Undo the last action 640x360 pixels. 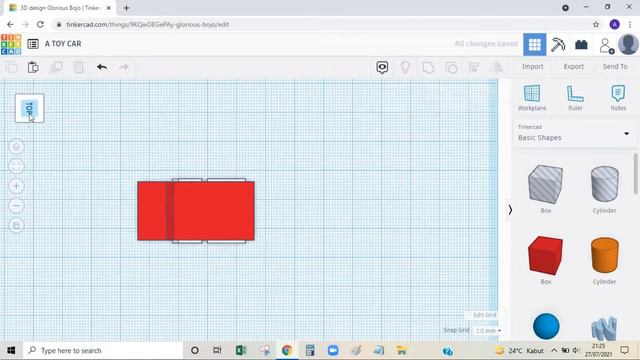tap(102, 67)
